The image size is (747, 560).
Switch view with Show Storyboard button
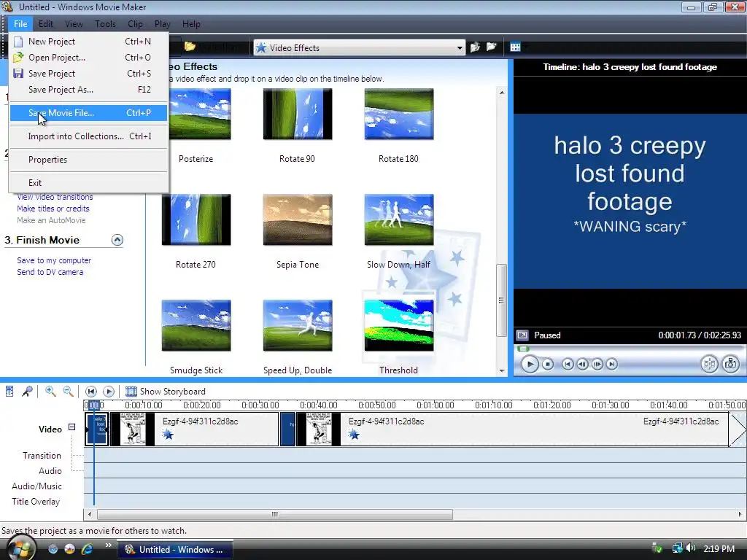click(x=166, y=392)
